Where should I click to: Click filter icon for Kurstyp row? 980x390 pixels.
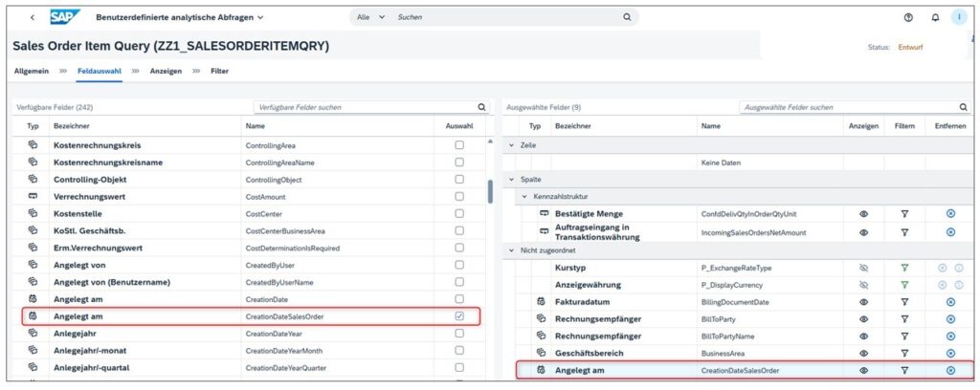pyautogui.click(x=904, y=268)
